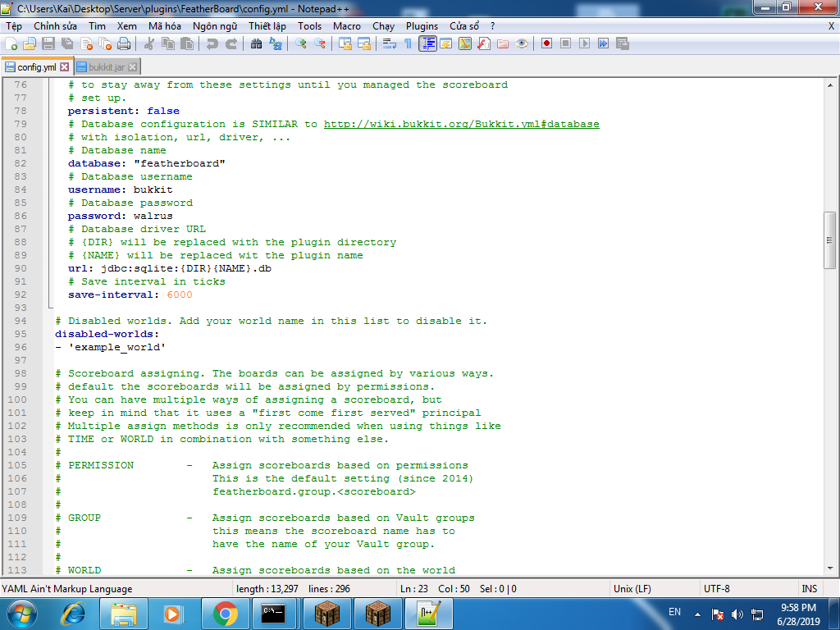The image size is (840, 630).
Task: Open the Folder as Workspace icon
Action: click(x=503, y=44)
